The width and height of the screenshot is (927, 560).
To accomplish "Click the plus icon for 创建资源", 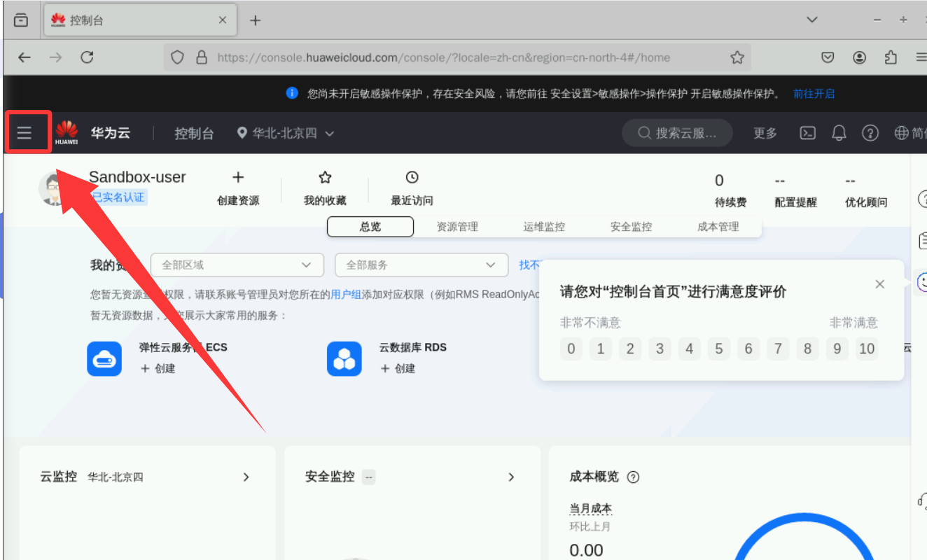I will pos(238,177).
